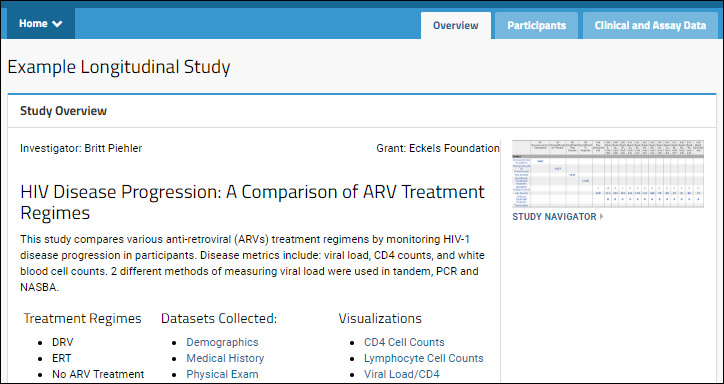724x384 pixels.
Task: Open the Viral Load/CD4 visualization
Action: [402, 374]
